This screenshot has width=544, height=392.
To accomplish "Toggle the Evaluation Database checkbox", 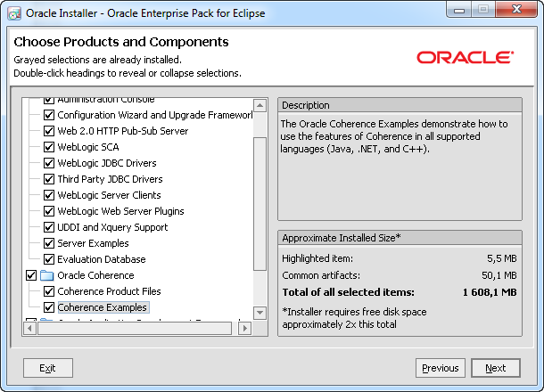I will pyautogui.click(x=49, y=259).
